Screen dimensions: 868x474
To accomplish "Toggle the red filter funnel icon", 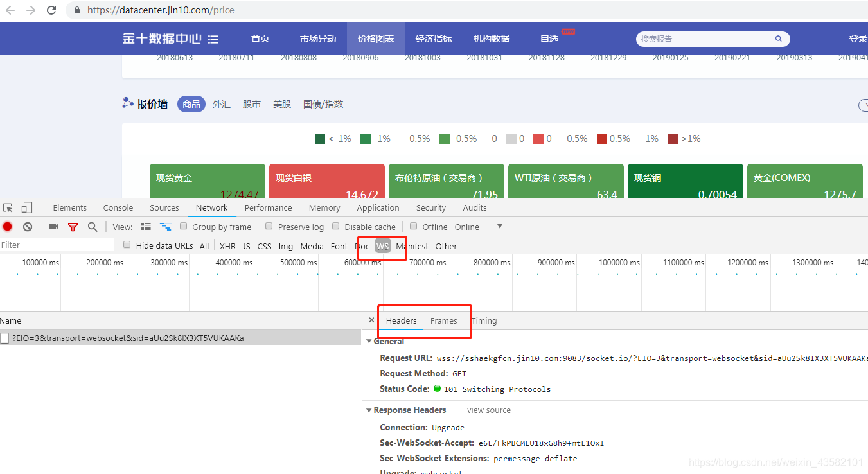I will (x=73, y=227).
